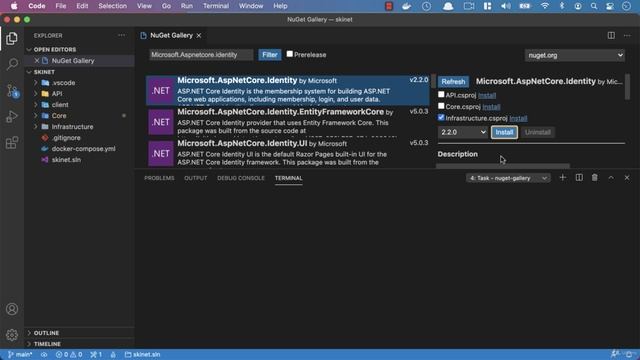Open the Search view in activity bar
The image size is (640, 360).
pos(12,64)
